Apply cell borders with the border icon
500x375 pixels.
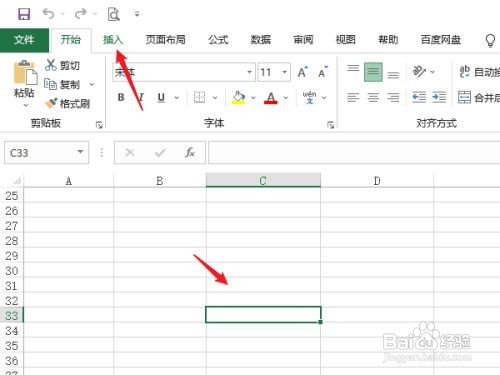point(199,97)
